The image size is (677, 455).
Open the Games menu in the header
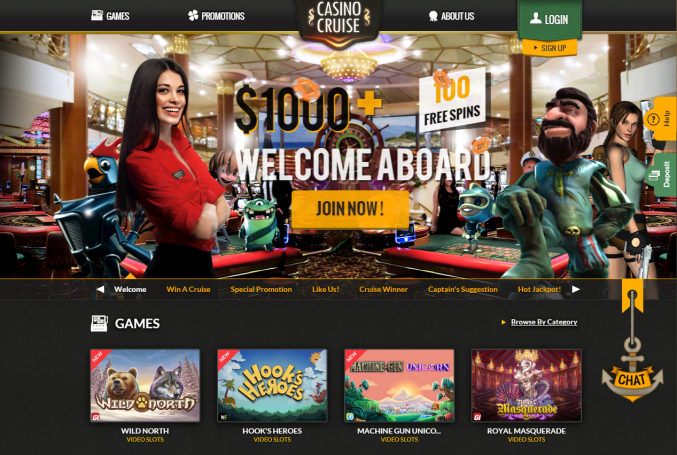pyautogui.click(x=110, y=16)
